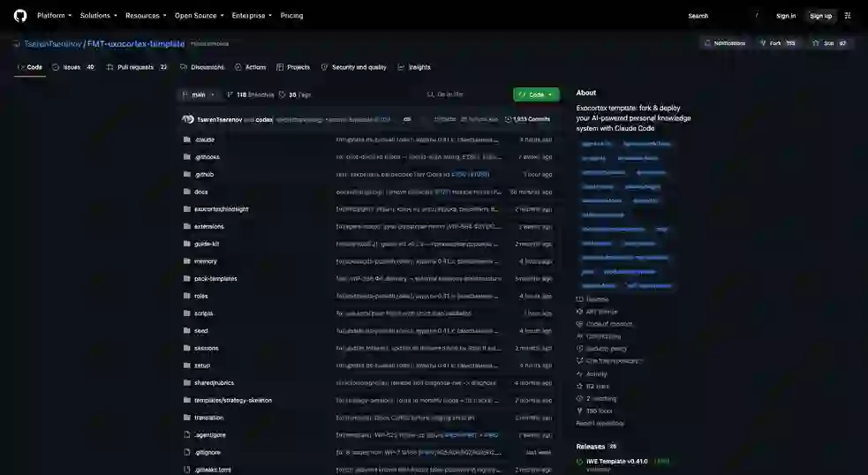Click the Sign in link

pyautogui.click(x=786, y=16)
